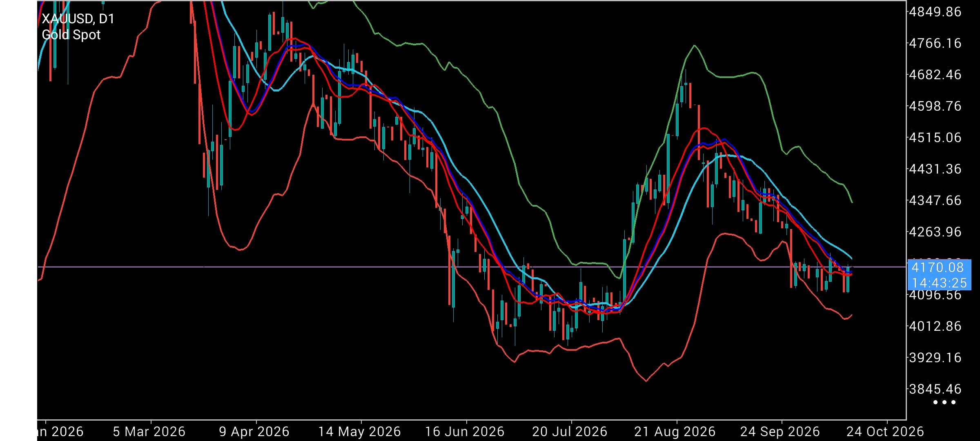Screen dimensions: 980x441
Task: Click the 3845.46 price axis label
Action: tap(935, 389)
